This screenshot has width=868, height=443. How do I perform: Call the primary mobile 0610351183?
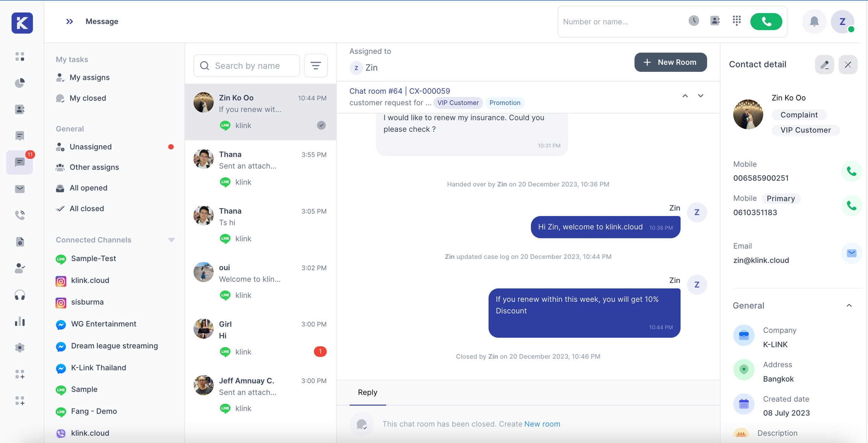(851, 206)
